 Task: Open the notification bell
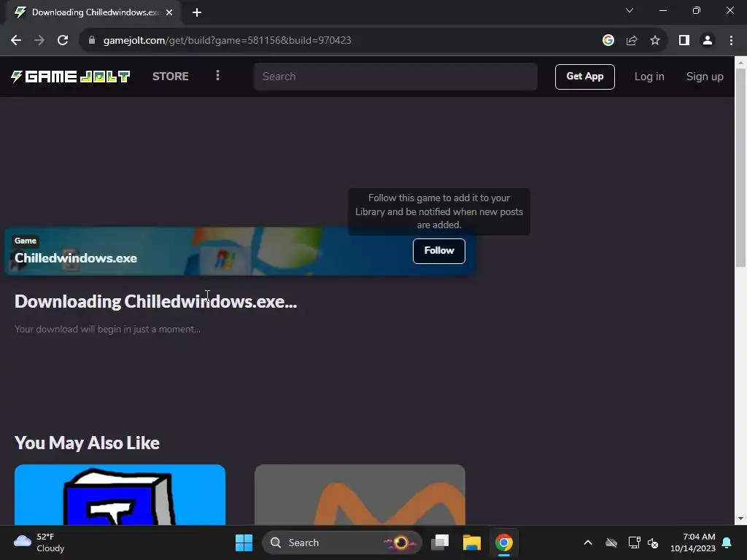(x=727, y=542)
